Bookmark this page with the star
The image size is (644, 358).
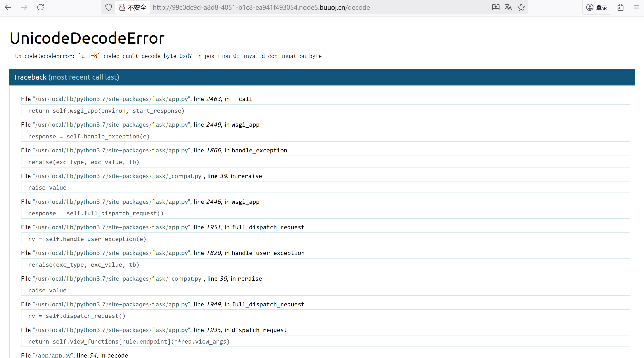click(521, 7)
